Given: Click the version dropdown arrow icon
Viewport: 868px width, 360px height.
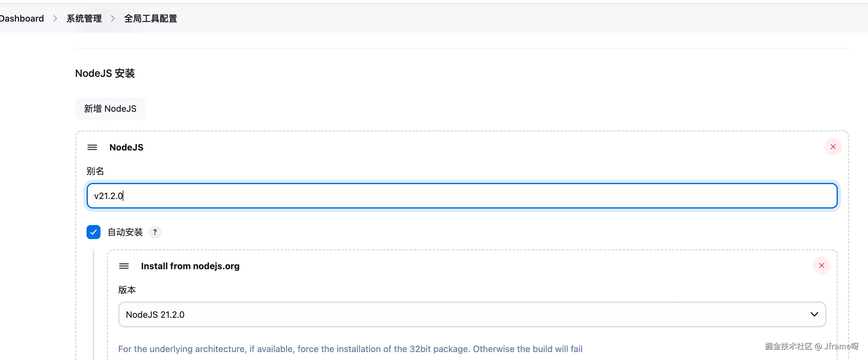Looking at the screenshot, I should 814,315.
